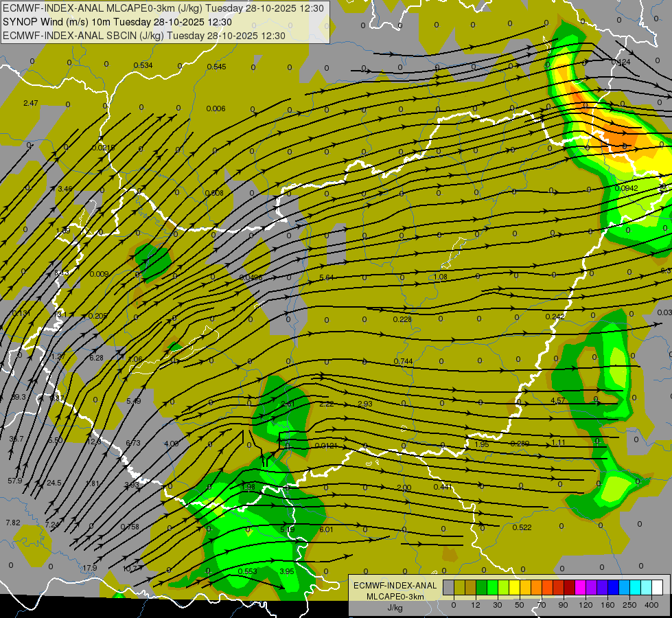This screenshot has width=672, height=618.
Task: Click the map value 0.242
Action: tap(555, 317)
